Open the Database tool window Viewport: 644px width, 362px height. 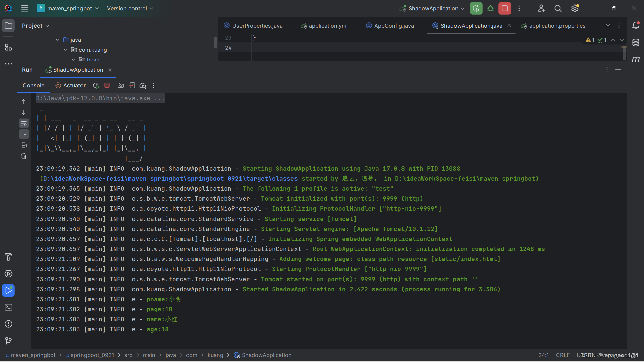636,43
